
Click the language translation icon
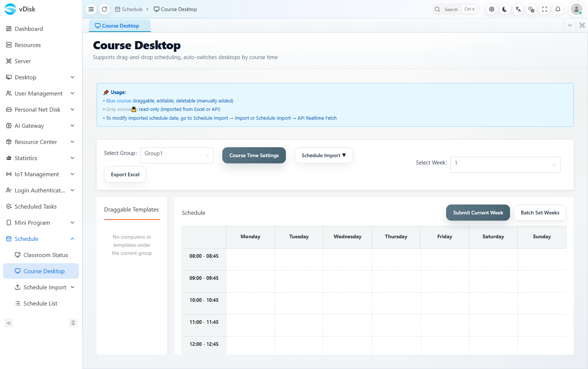click(x=518, y=9)
